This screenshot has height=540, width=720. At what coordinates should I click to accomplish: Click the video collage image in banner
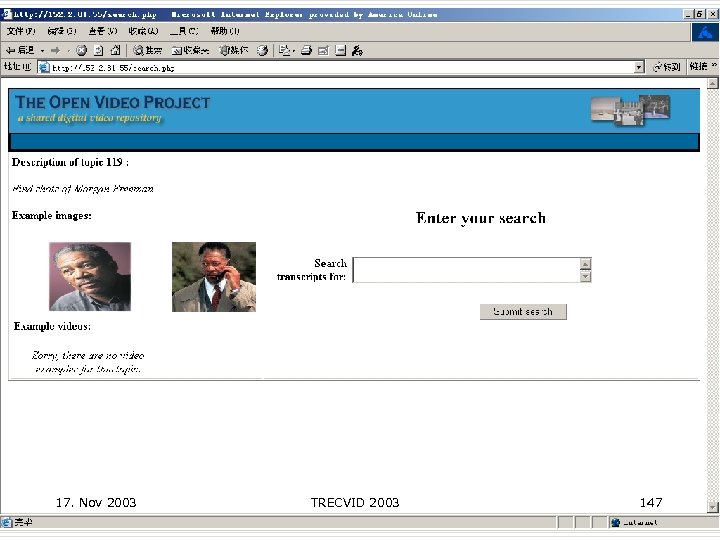tap(630, 110)
